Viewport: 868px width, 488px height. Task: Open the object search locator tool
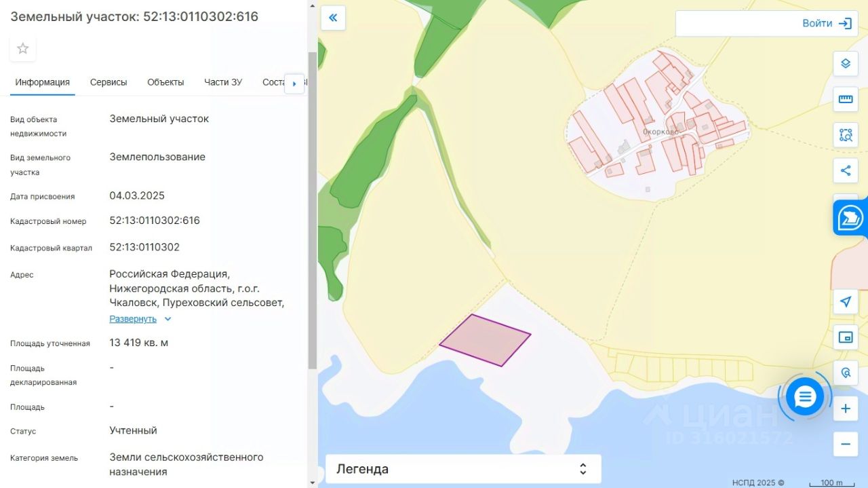click(x=846, y=373)
